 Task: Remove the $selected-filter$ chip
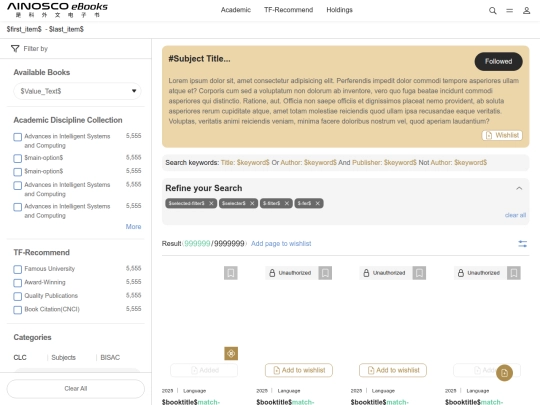tap(211, 204)
